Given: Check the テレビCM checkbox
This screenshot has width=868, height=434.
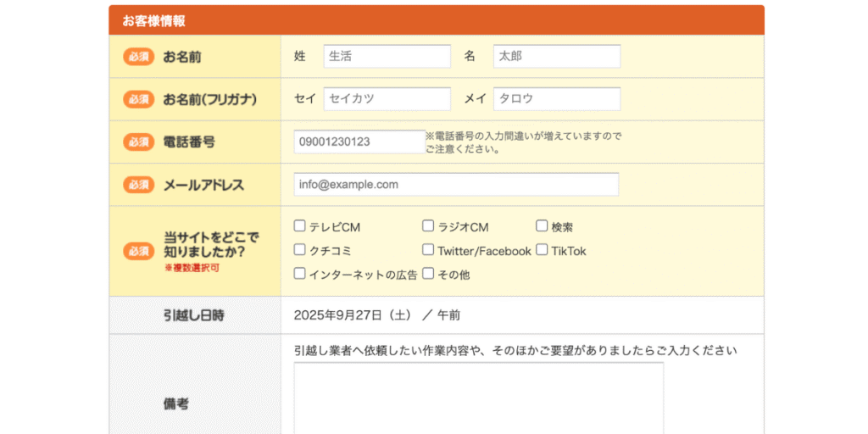Looking at the screenshot, I should click(299, 225).
